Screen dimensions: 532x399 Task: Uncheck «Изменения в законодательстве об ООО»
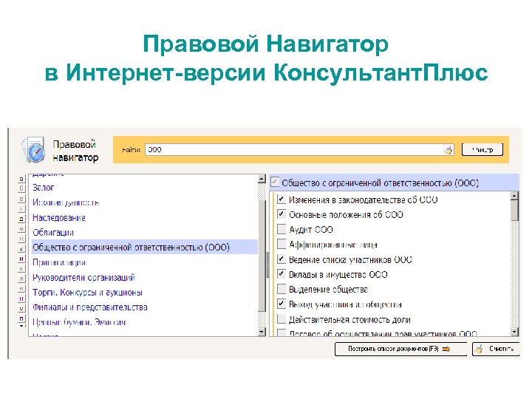(x=282, y=199)
